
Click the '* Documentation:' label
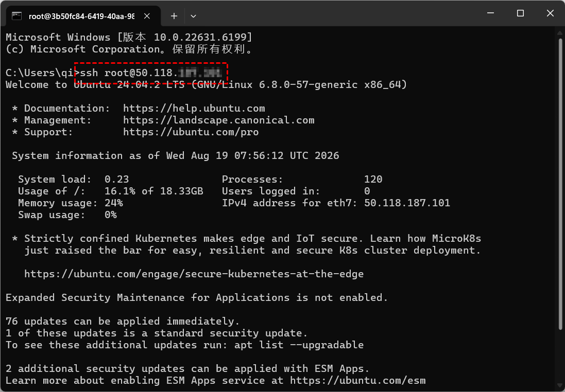(x=61, y=109)
